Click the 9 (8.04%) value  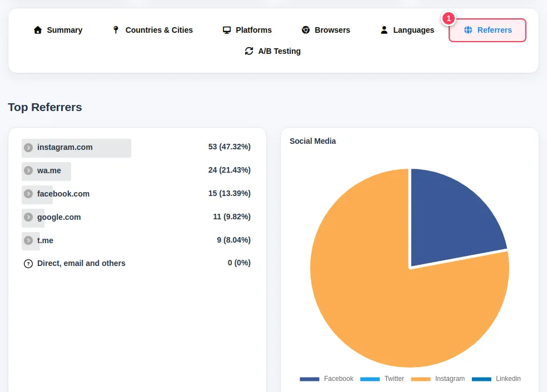point(233,240)
